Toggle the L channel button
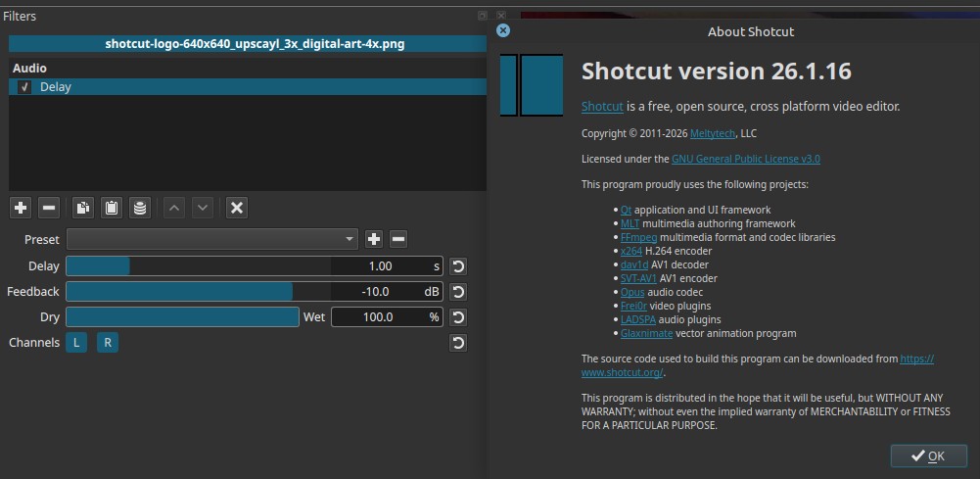This screenshot has width=980, height=479. point(76,343)
